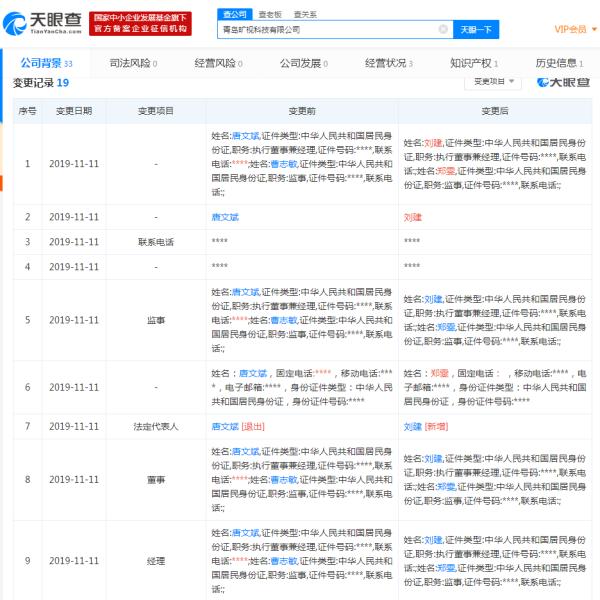600x600 pixels.
Task: Select 联系电话 cell in row 3
Action: pyautogui.click(x=156, y=242)
